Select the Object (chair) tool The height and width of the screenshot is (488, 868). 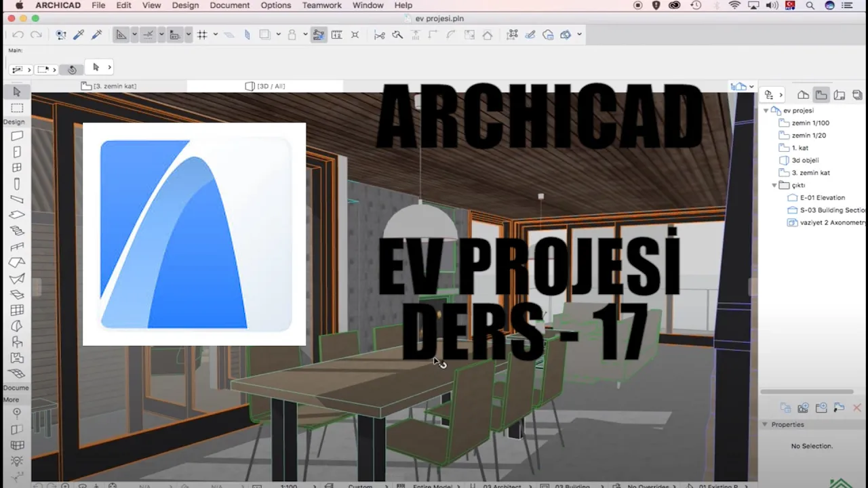pyautogui.click(x=17, y=342)
